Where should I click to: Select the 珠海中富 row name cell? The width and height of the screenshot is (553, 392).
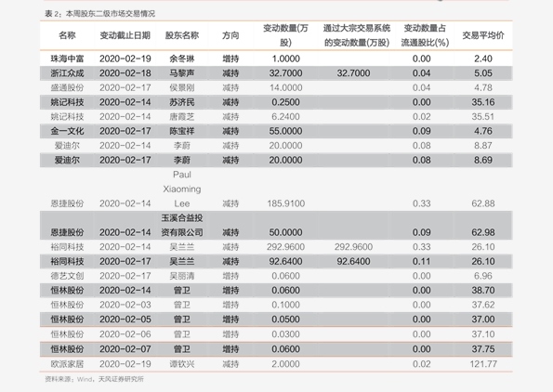point(67,59)
